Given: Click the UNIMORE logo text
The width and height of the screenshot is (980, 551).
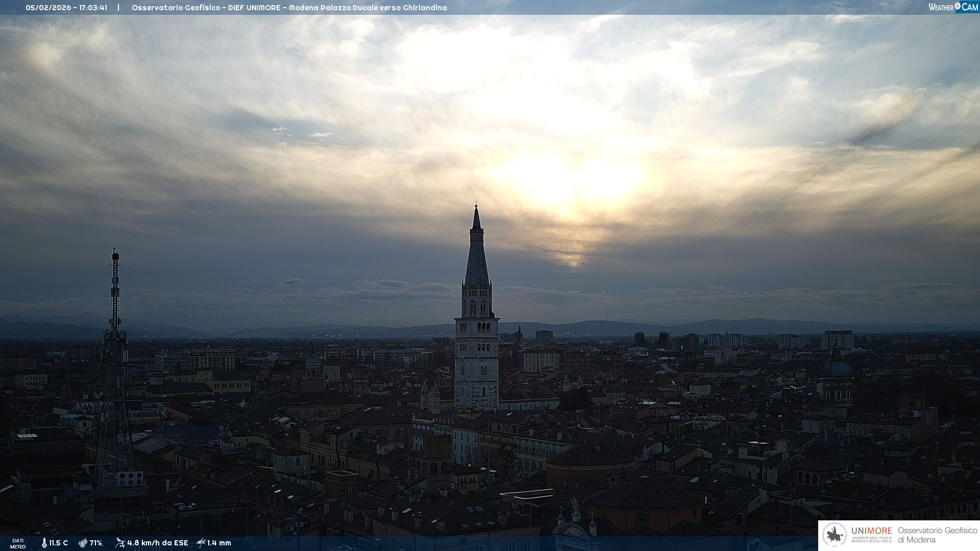Looking at the screenshot, I should point(871,531).
